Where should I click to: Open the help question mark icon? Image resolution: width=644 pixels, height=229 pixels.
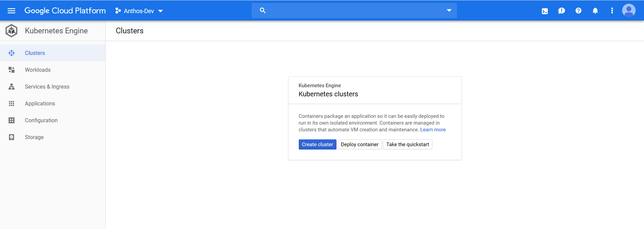(578, 11)
